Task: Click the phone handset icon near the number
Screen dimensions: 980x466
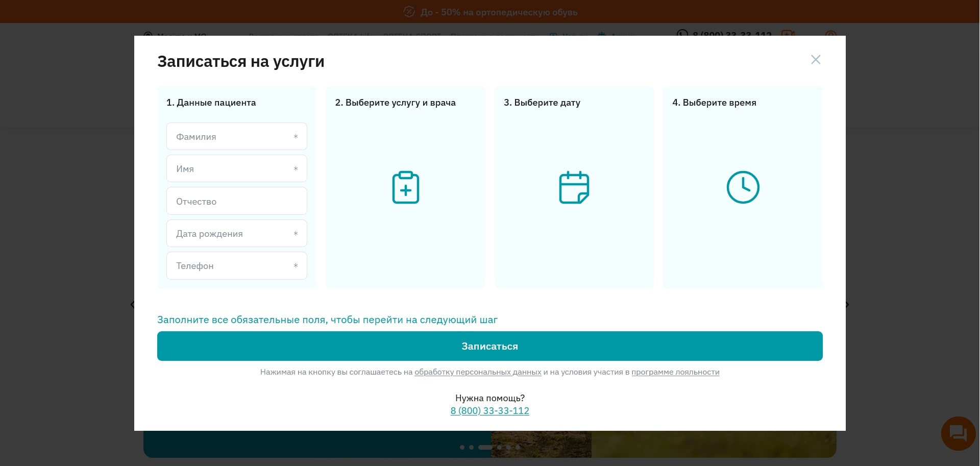Action: click(682, 35)
